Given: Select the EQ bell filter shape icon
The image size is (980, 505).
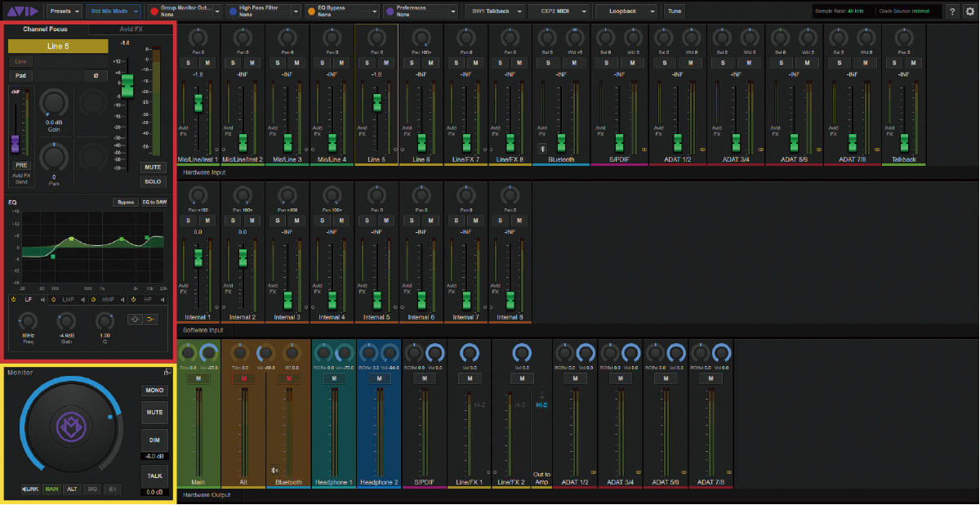Looking at the screenshot, I should click(134, 319).
